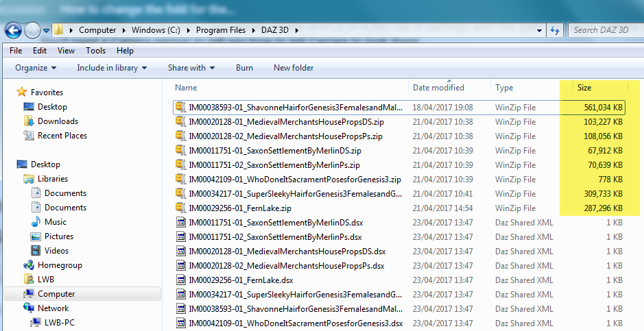
Task: Click the Refresh icon beside address bar
Action: (555, 30)
